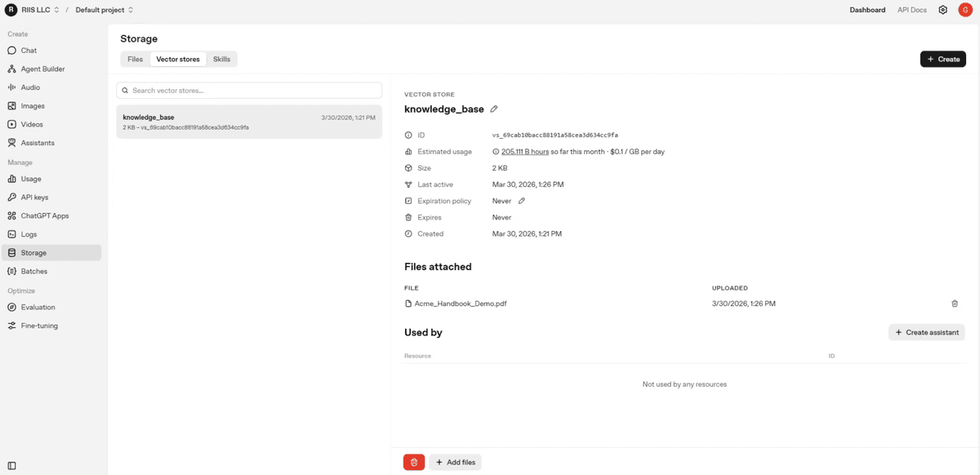Expand the RIIS LLC organization switcher
Screen dimensions: 980x475
(36, 10)
